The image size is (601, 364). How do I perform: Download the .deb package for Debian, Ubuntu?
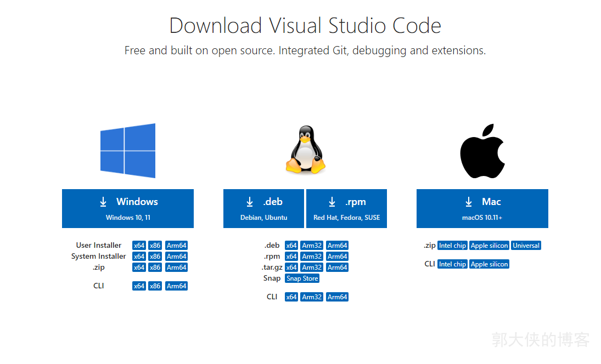coord(263,209)
